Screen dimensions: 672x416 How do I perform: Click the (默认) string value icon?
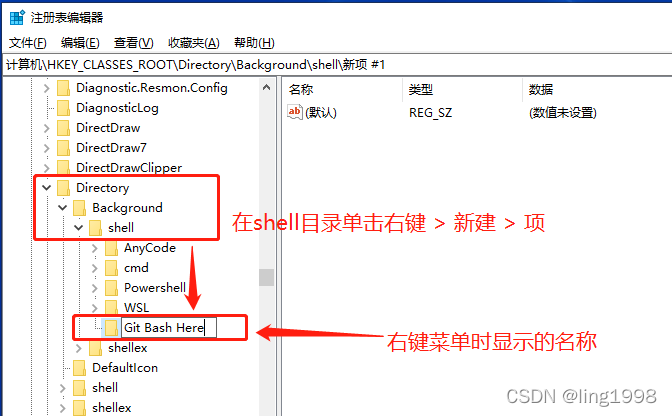point(294,112)
